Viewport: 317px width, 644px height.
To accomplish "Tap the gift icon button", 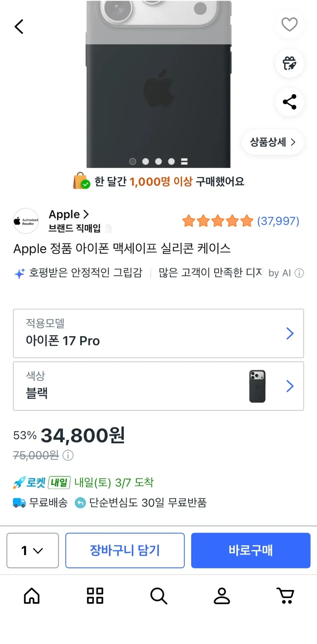I will 289,63.
